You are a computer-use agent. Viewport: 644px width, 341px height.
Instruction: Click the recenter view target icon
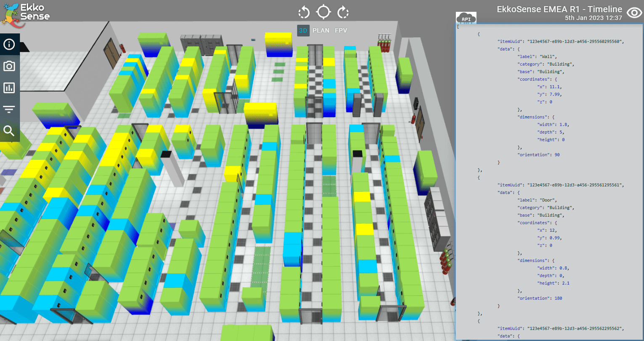(323, 12)
